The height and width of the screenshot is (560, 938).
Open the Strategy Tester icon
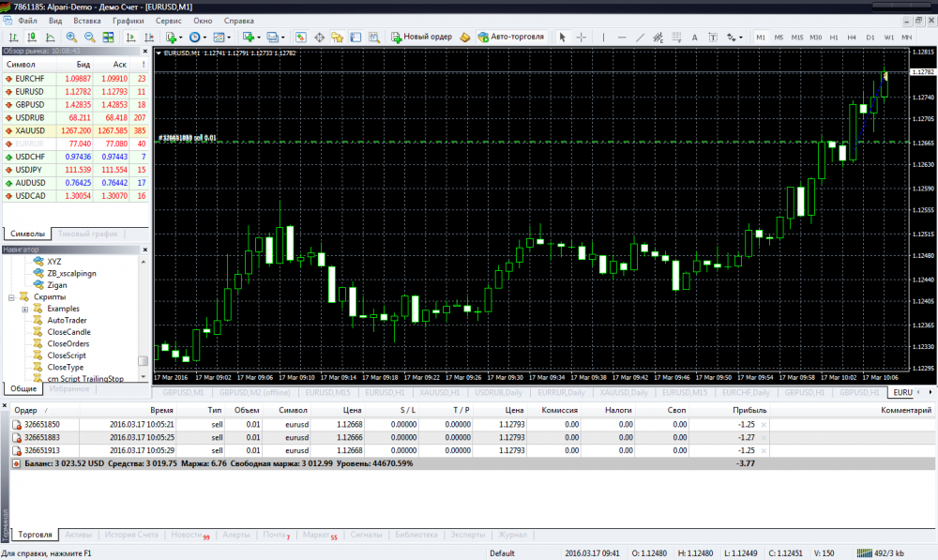click(x=374, y=38)
